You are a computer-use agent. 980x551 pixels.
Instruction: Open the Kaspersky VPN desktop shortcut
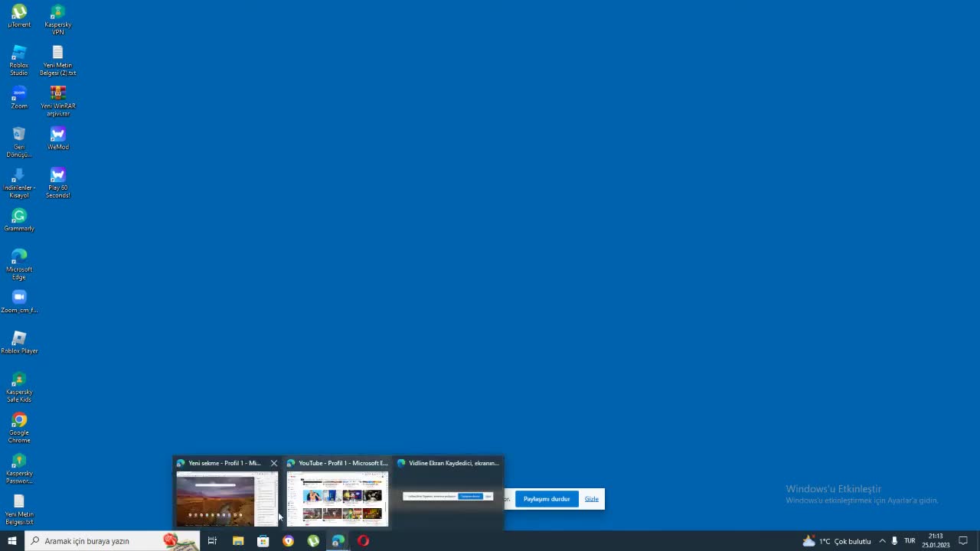[x=57, y=19]
